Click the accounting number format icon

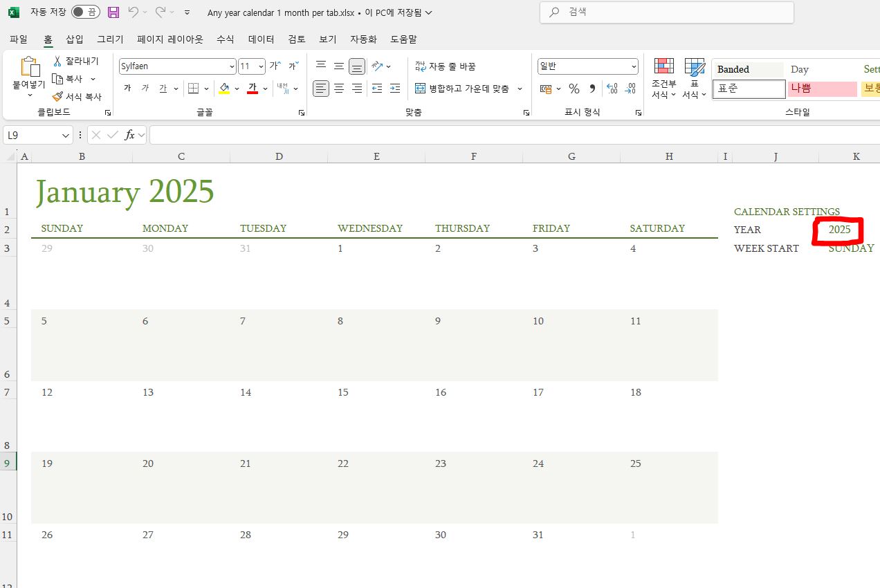544,89
